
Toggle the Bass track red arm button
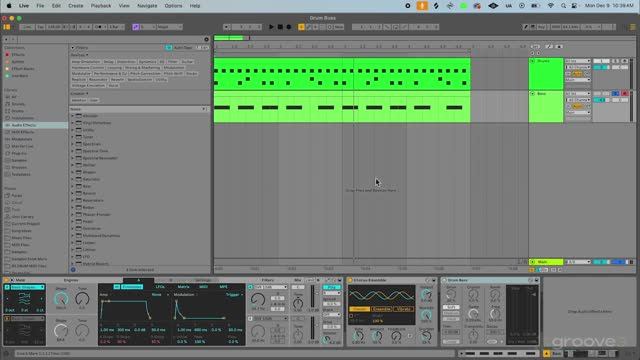pyautogui.click(x=624, y=94)
